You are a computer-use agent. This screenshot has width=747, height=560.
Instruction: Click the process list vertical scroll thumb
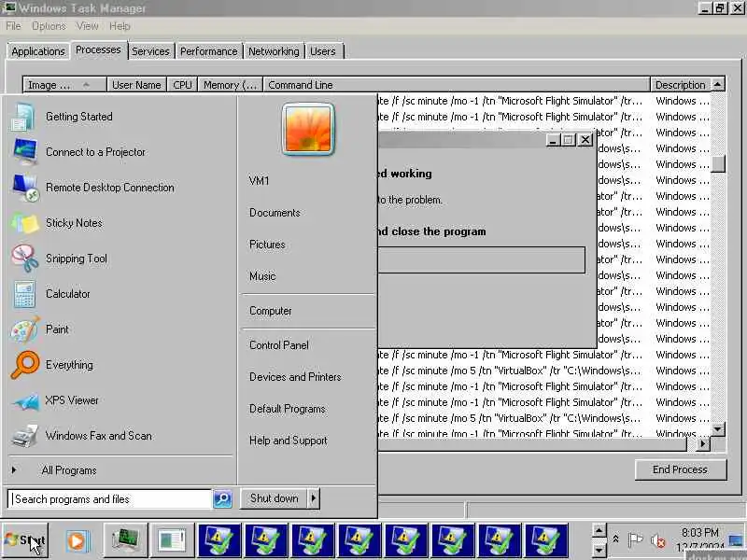[x=718, y=164]
